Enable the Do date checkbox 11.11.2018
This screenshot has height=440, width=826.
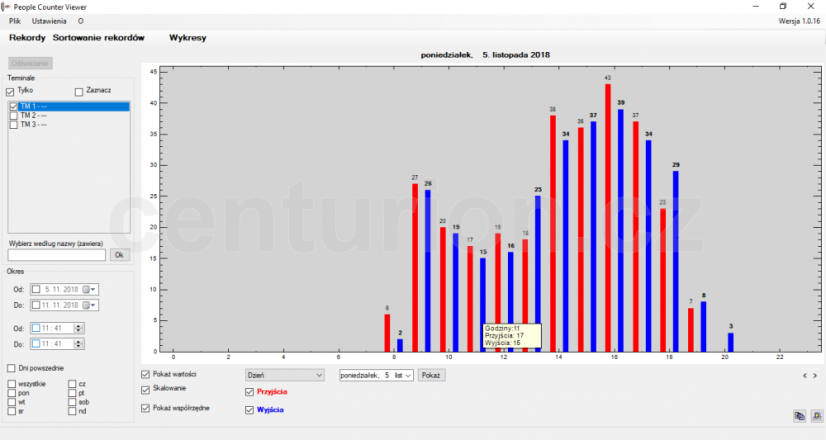coord(36,305)
